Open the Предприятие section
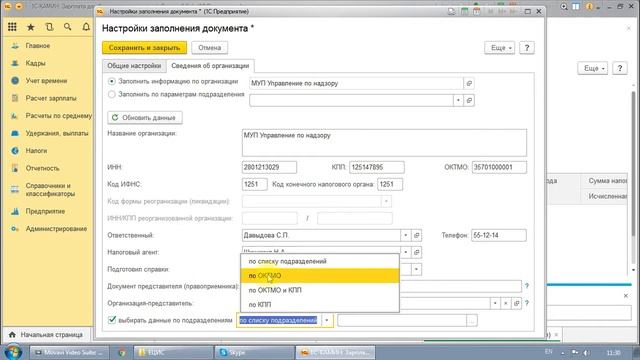 tap(45, 211)
